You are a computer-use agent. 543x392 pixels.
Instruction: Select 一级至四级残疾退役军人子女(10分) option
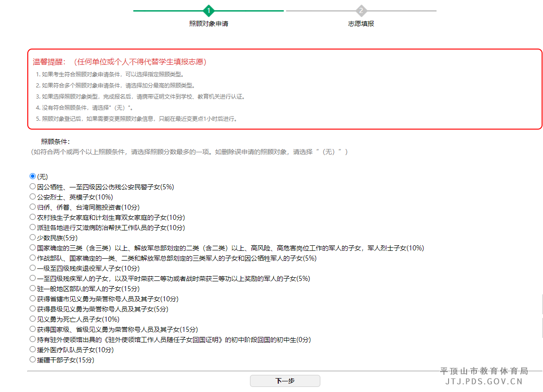coord(32,268)
